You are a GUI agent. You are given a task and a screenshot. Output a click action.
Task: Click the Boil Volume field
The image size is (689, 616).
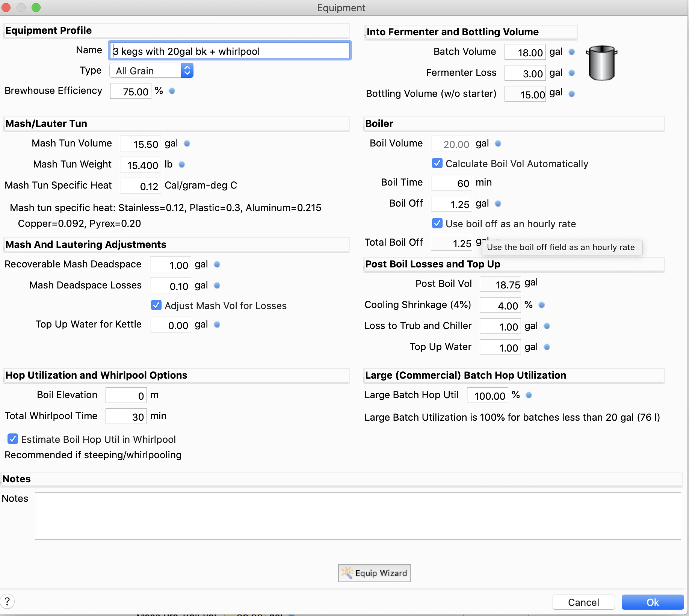[451, 144]
